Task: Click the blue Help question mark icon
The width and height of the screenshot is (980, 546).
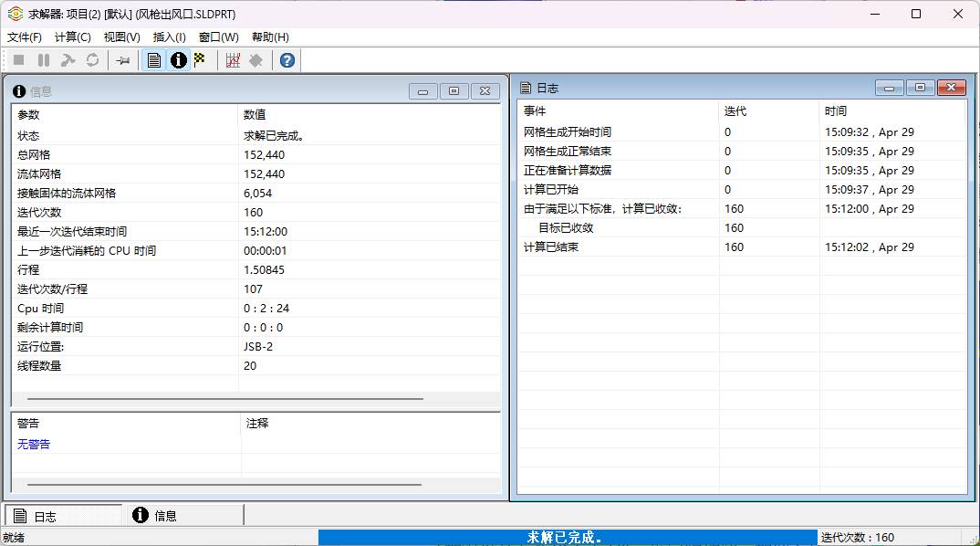Action: coord(287,60)
